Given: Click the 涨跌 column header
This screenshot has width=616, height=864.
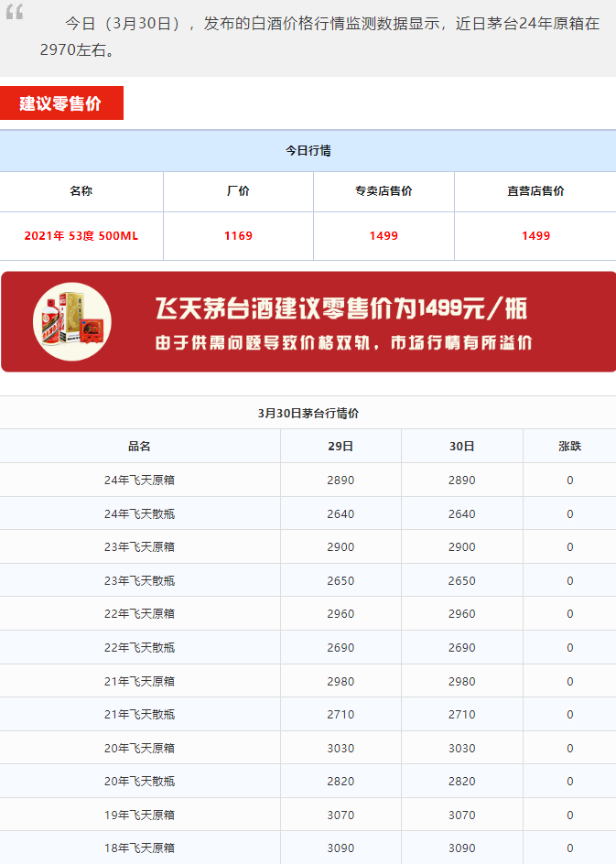Looking at the screenshot, I should click(569, 447).
